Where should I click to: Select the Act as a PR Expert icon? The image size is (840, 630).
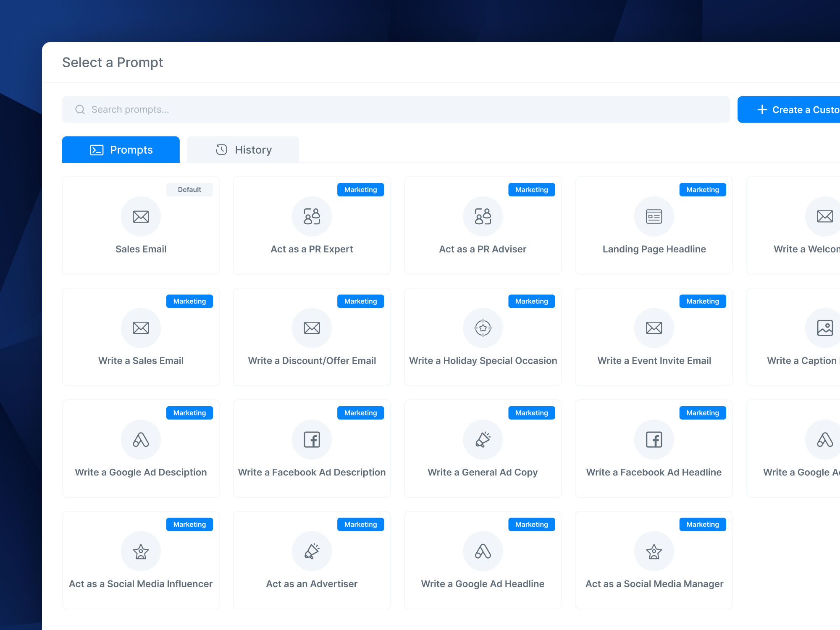point(312,217)
